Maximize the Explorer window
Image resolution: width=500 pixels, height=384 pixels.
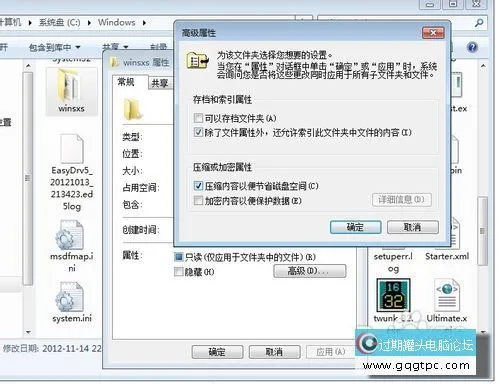click(453, 4)
